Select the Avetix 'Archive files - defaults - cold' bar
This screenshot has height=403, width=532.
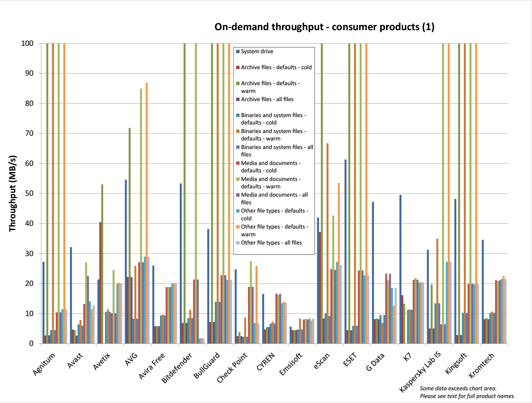pos(100,283)
